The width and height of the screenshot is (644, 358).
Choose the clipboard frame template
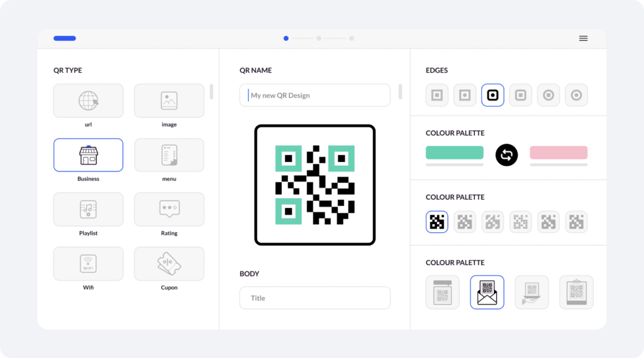[576, 293]
